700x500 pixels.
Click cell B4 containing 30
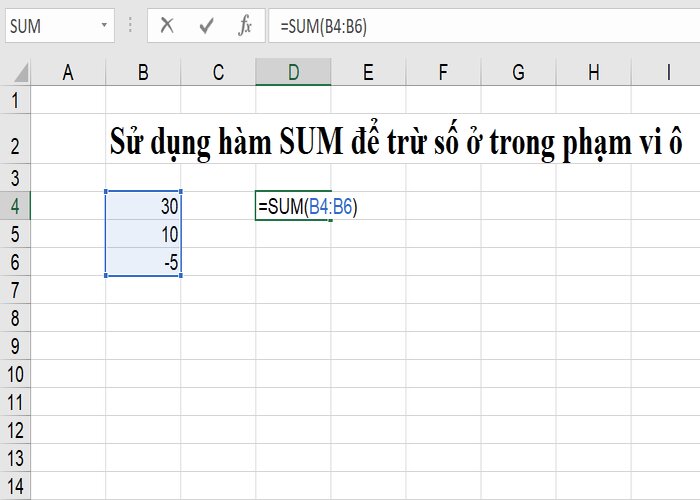[143, 206]
